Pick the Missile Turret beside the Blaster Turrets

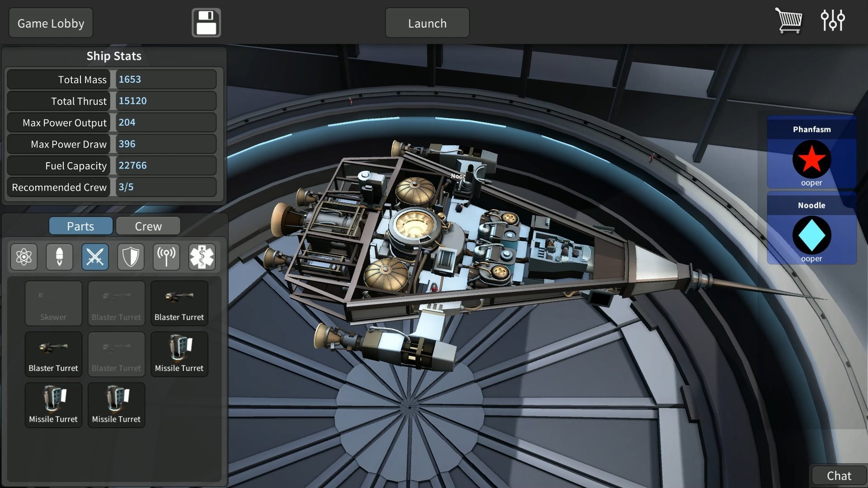click(179, 354)
